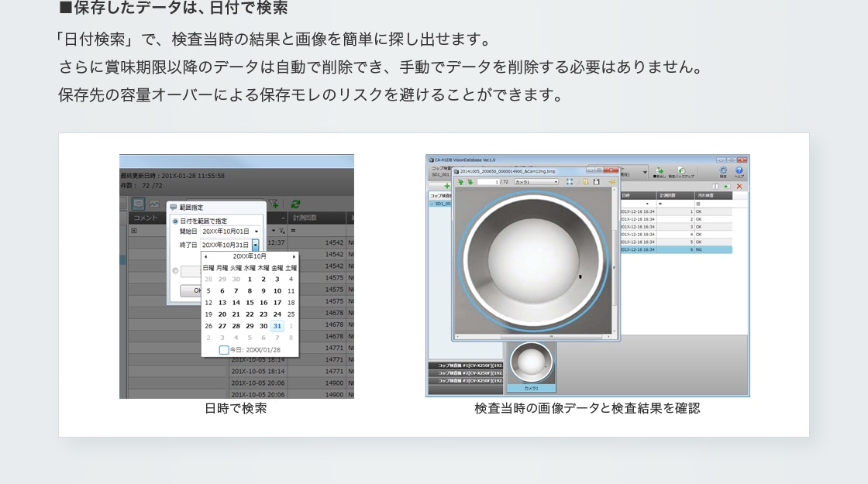Click the graph view icon in toolbar
Viewport: 868px width, 484px height.
pyautogui.click(x=153, y=204)
